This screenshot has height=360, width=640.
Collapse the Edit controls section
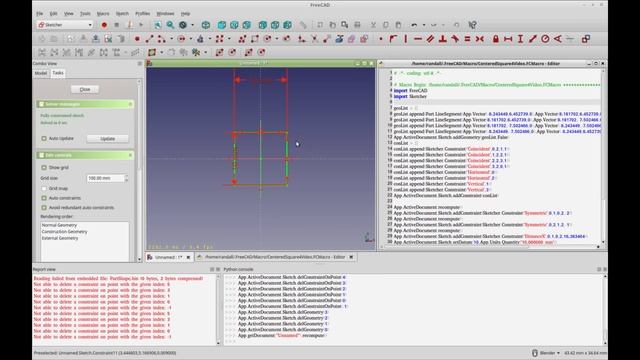[131, 155]
